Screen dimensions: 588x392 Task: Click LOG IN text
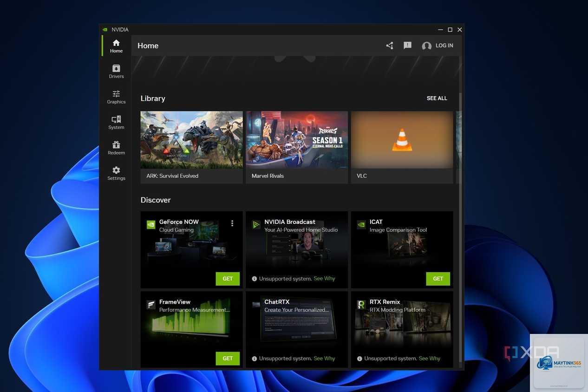click(x=444, y=46)
